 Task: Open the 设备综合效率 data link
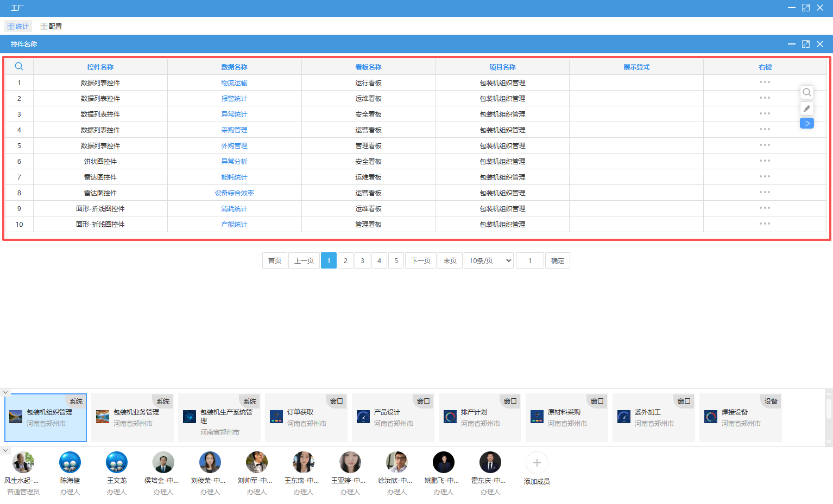(x=234, y=193)
